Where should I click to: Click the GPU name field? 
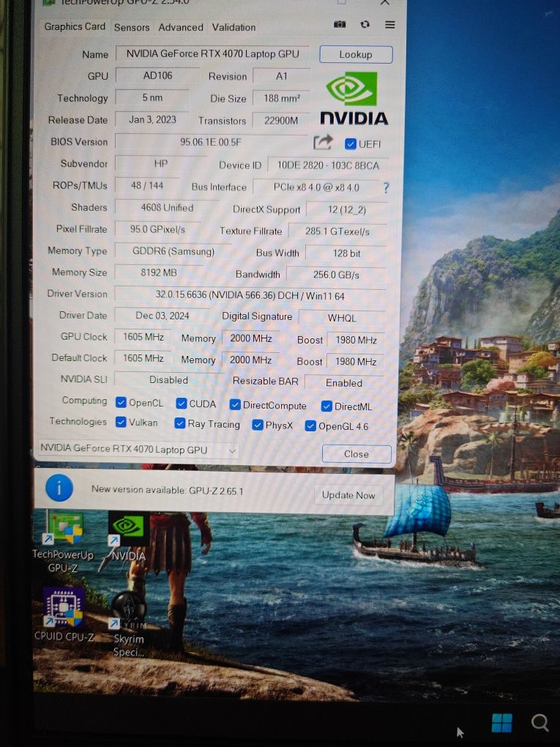(212, 54)
